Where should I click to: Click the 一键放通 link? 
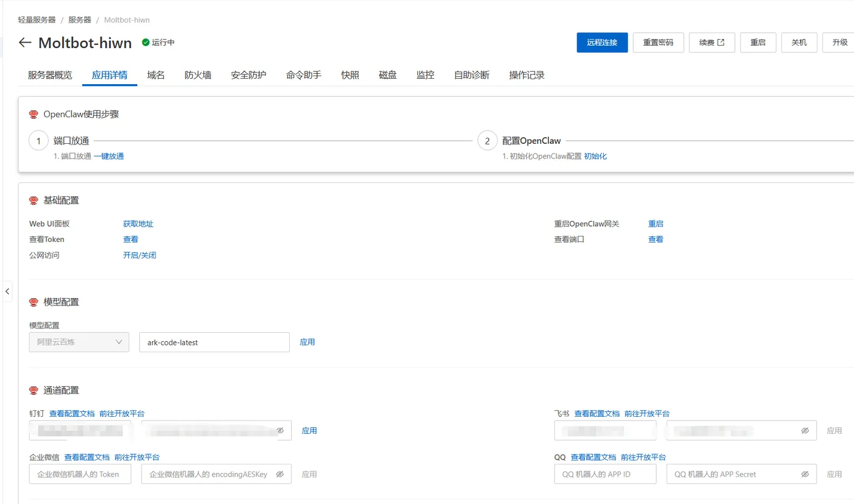coord(109,156)
